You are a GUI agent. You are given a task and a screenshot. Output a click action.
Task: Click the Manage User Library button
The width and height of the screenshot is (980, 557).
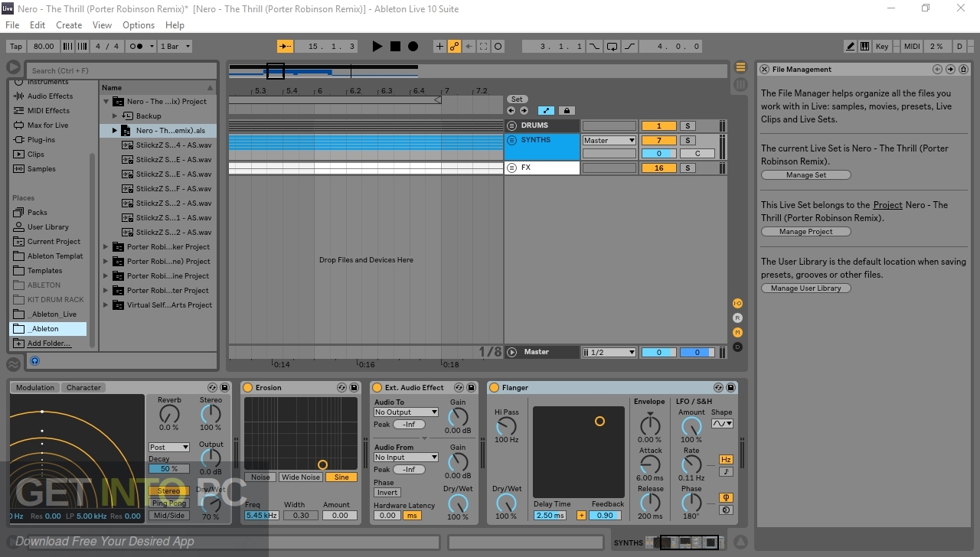click(805, 288)
